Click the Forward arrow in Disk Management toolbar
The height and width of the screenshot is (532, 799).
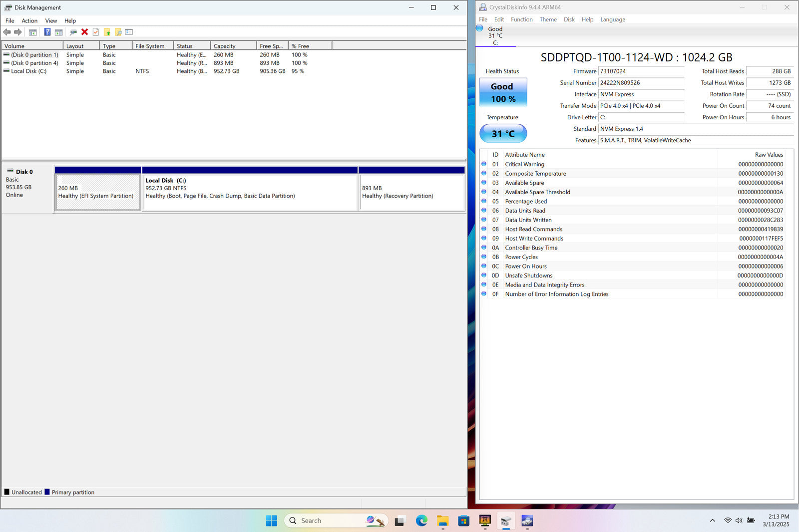tap(18, 32)
